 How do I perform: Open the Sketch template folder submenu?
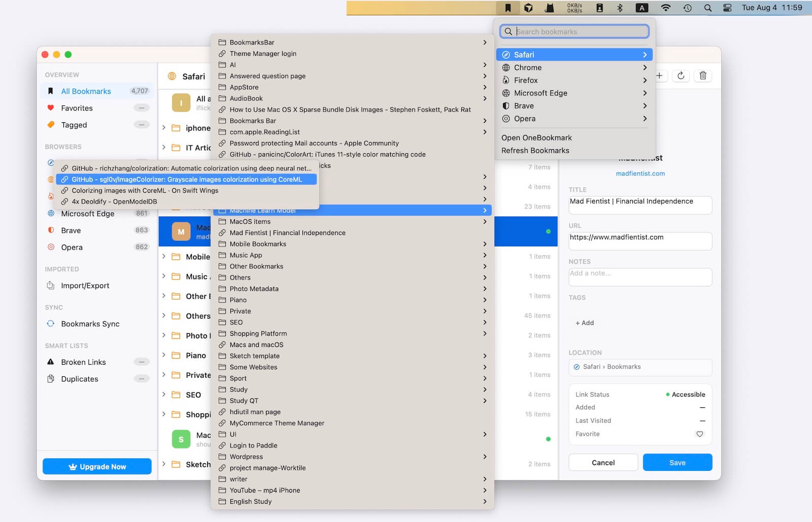coord(352,356)
